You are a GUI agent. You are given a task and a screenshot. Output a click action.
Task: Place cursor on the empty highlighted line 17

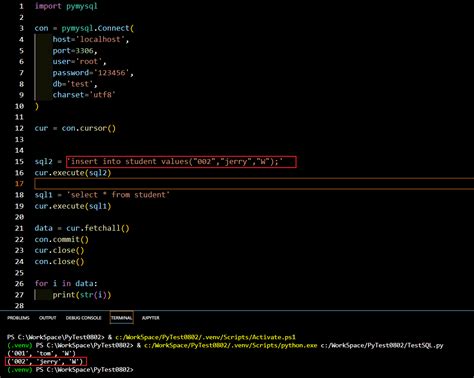coord(254,184)
